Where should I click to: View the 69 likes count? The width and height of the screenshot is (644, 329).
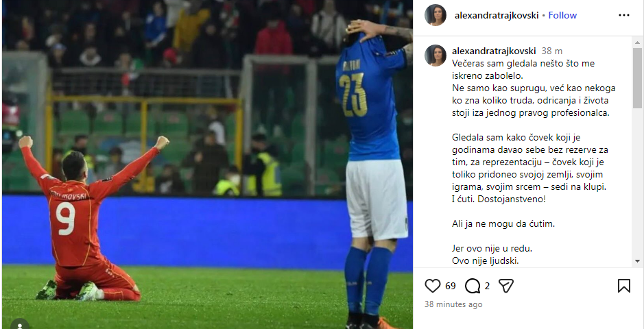[x=451, y=286]
